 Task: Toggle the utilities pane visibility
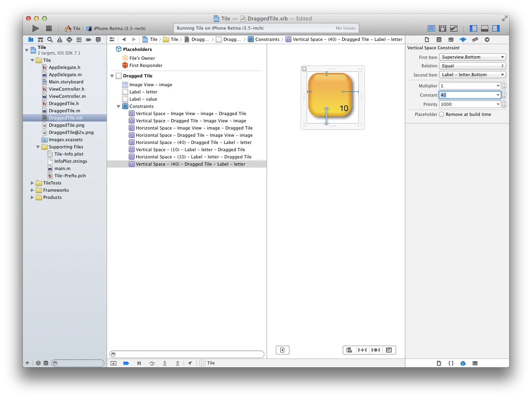coord(496,28)
